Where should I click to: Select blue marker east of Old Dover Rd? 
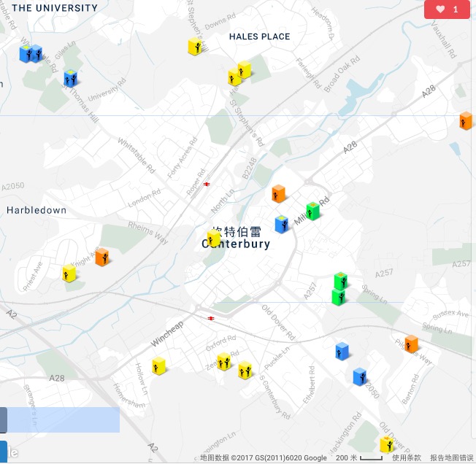point(342,351)
